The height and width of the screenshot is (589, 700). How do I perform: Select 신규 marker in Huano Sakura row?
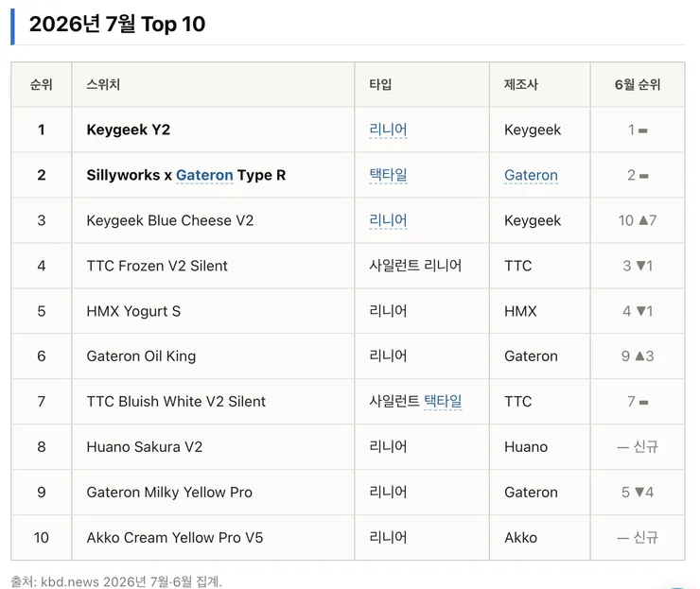[645, 446]
